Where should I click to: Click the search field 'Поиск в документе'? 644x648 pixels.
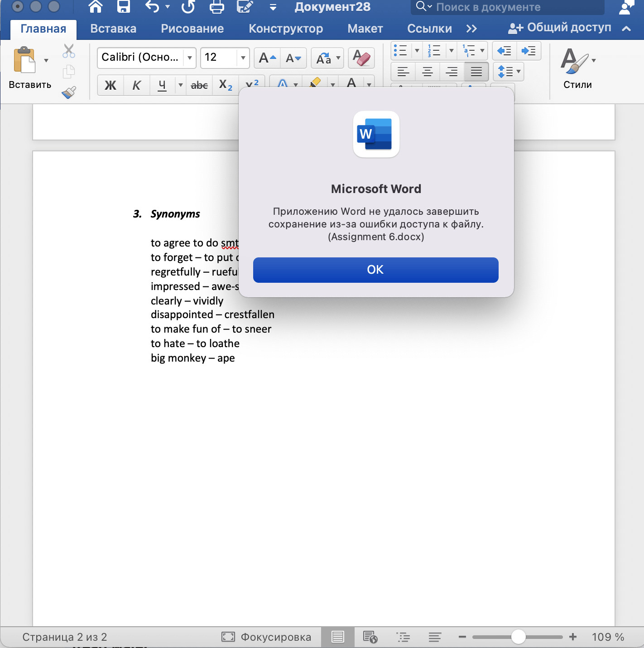[508, 7]
